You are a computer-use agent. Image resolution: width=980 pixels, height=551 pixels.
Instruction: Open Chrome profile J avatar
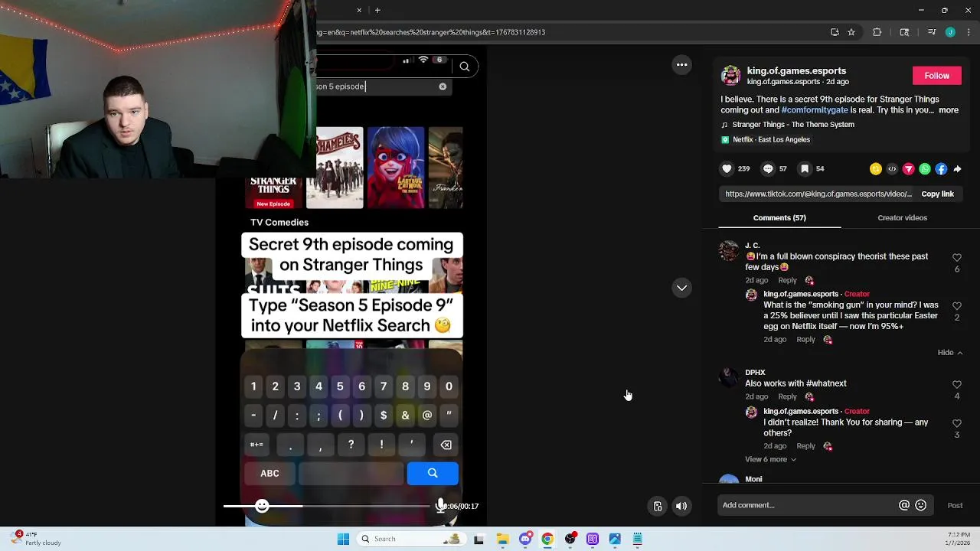pyautogui.click(x=950, y=32)
